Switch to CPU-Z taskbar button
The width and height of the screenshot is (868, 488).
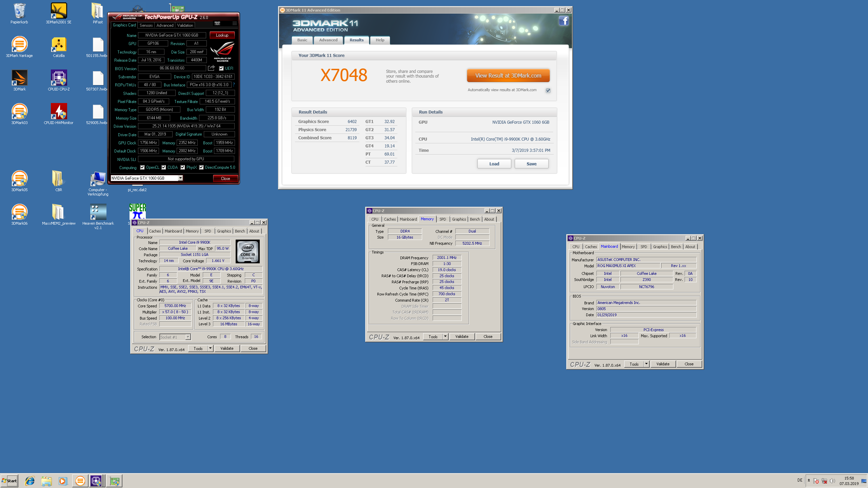click(x=96, y=481)
